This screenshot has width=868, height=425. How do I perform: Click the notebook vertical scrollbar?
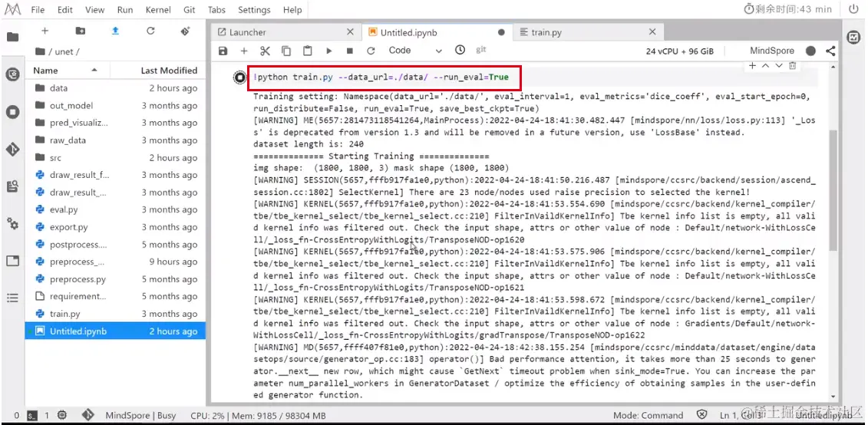833,191
